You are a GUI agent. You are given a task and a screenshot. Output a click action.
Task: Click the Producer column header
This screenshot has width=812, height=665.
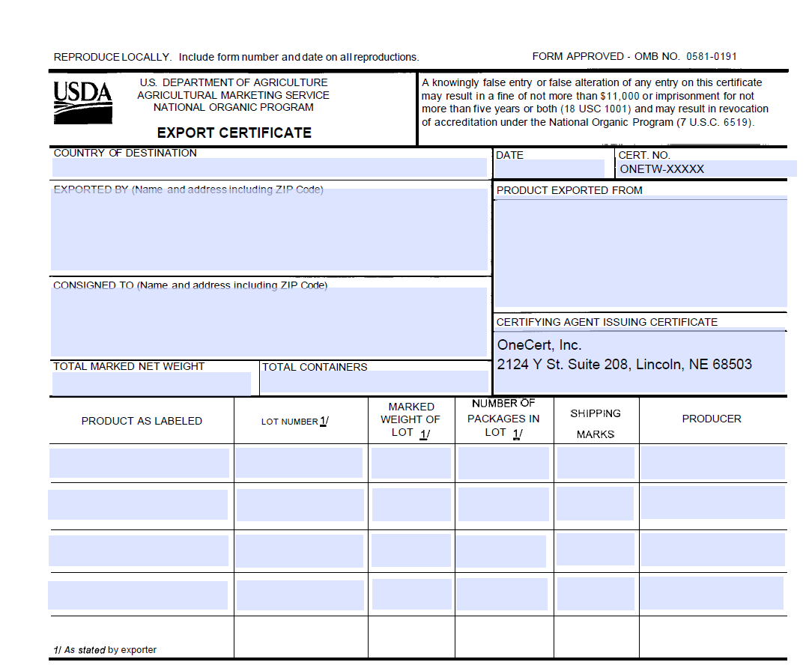coord(712,419)
